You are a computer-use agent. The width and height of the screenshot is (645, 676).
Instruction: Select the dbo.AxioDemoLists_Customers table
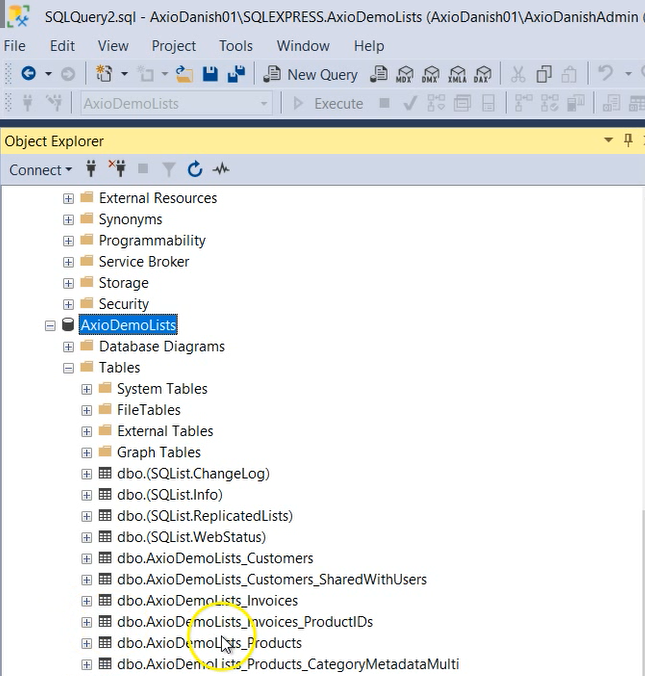pyautogui.click(x=214, y=558)
